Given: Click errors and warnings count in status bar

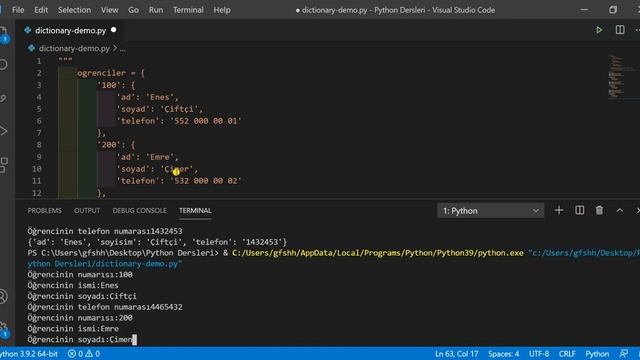Looking at the screenshot, I should tap(84, 354).
